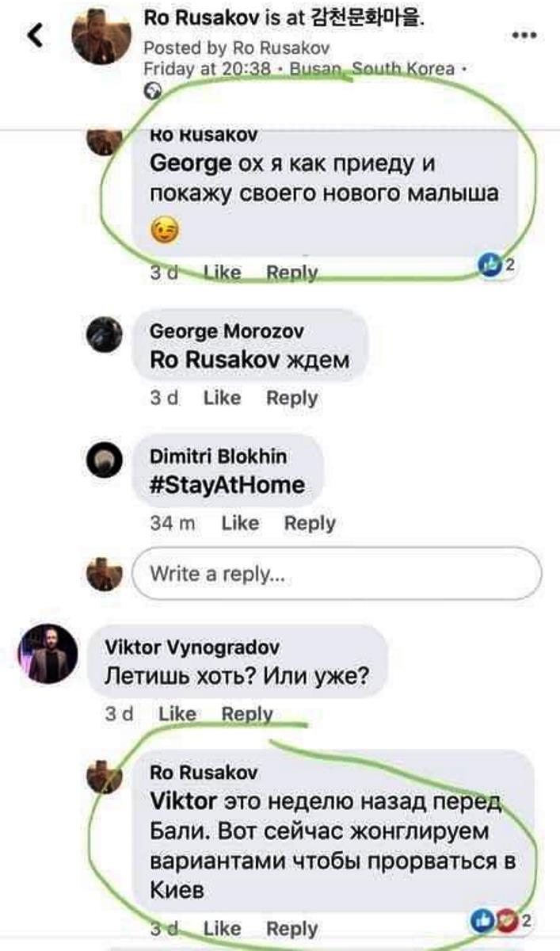Open the Busan, South Korea location link
The width and height of the screenshot is (560, 951).
372,68
